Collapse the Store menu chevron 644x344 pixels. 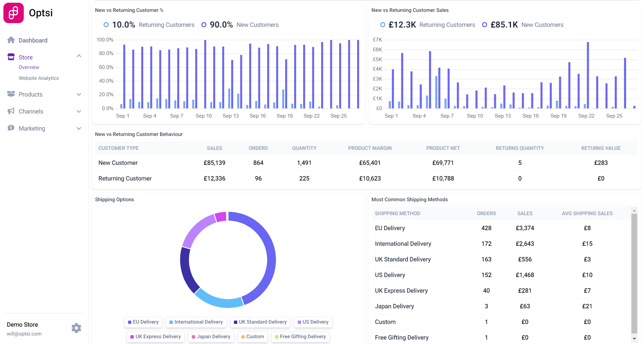(x=79, y=56)
